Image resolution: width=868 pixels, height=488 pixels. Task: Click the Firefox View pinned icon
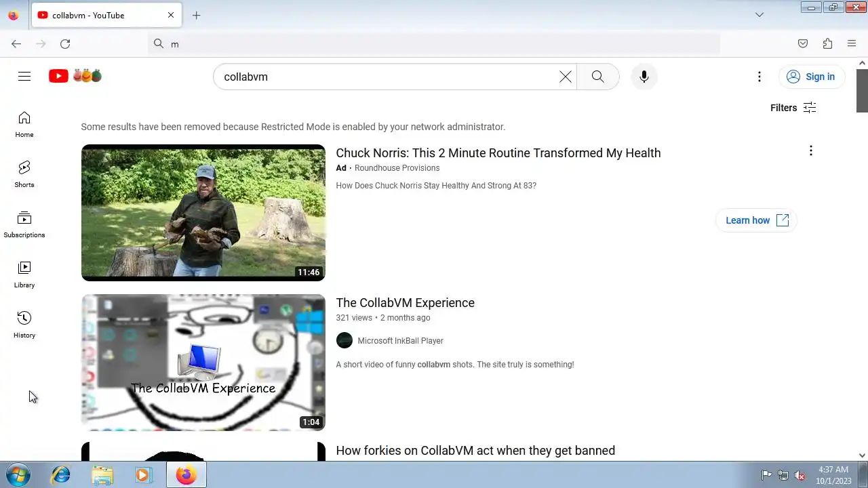[13, 15]
